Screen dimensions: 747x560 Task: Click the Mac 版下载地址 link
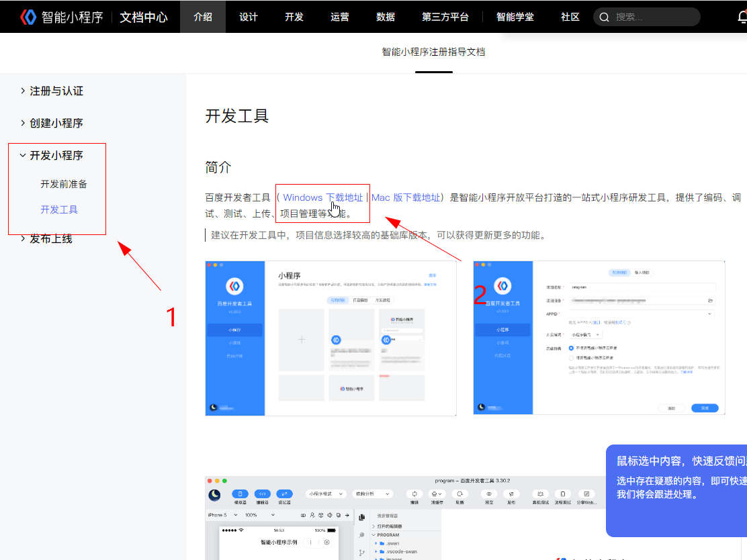[406, 197]
